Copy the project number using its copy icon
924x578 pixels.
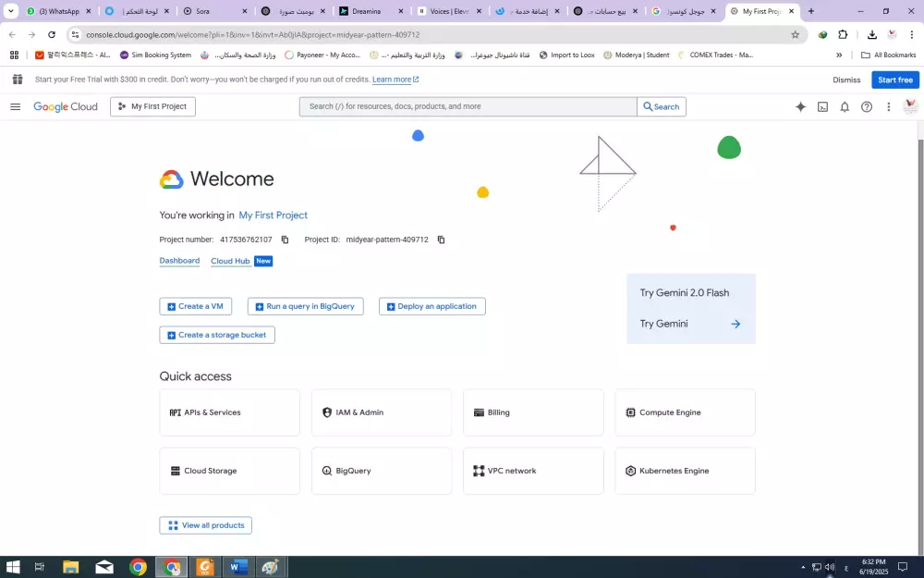285,239
